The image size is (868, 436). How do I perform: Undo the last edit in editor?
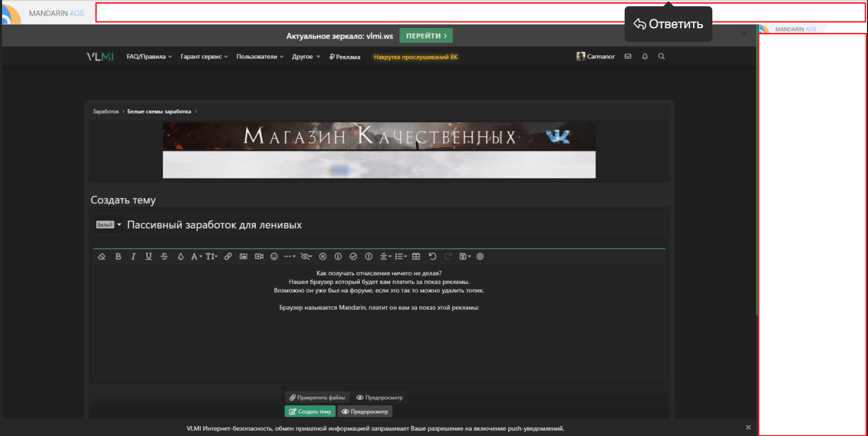(432, 256)
